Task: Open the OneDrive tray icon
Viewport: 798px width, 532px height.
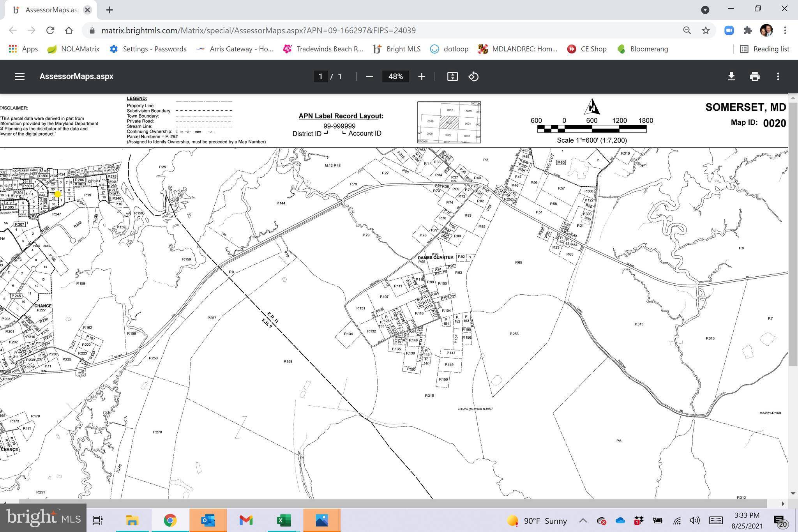Action: (620, 521)
